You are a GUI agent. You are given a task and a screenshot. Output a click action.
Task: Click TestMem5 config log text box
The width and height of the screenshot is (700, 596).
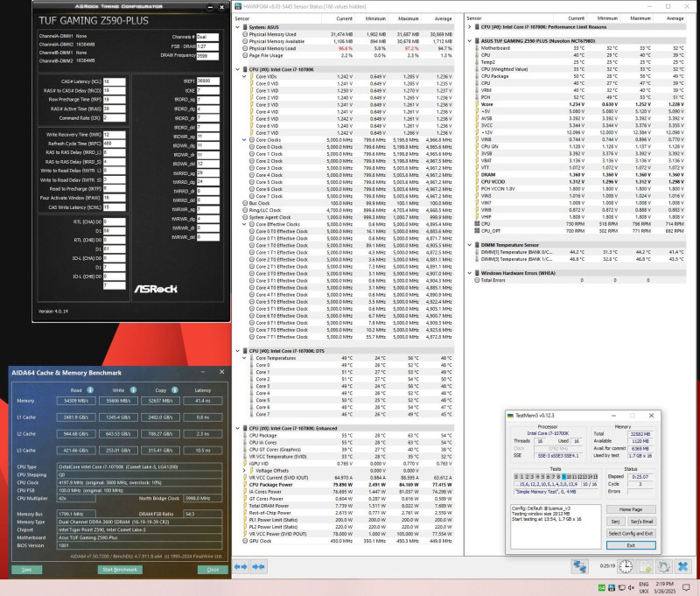click(556, 527)
